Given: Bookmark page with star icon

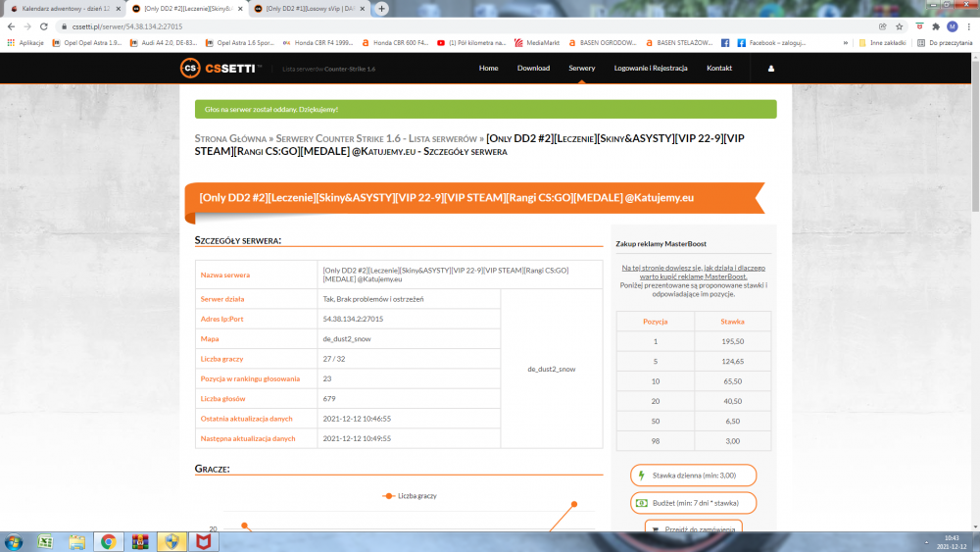Looking at the screenshot, I should [x=900, y=26].
